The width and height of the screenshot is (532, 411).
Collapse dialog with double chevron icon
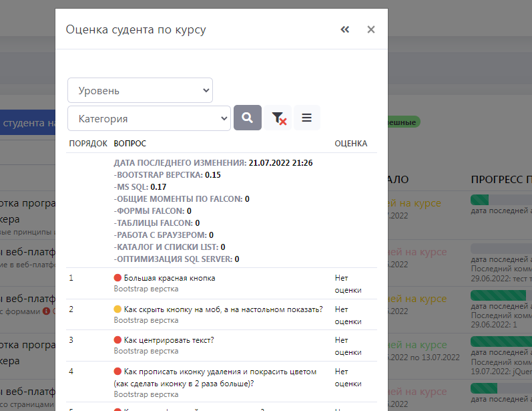pyautogui.click(x=344, y=29)
